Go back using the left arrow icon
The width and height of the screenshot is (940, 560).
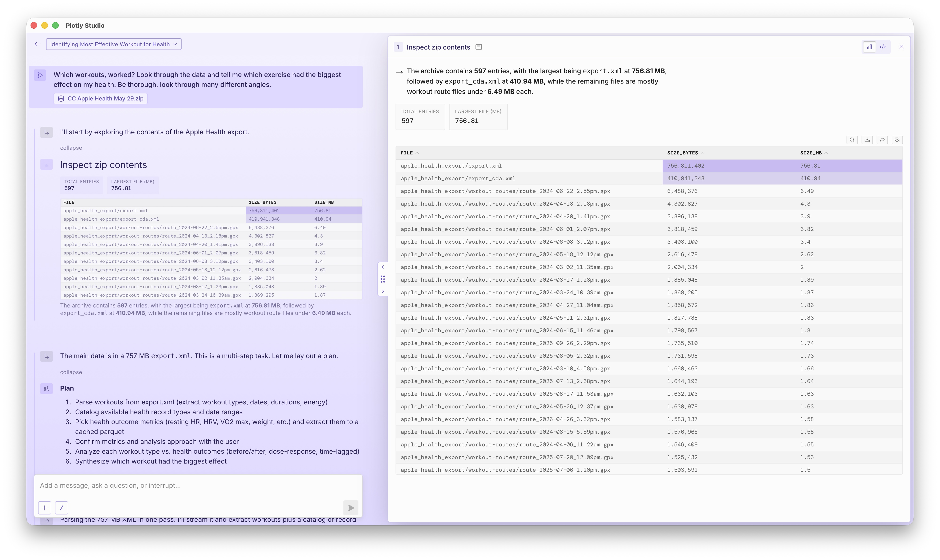(x=37, y=44)
